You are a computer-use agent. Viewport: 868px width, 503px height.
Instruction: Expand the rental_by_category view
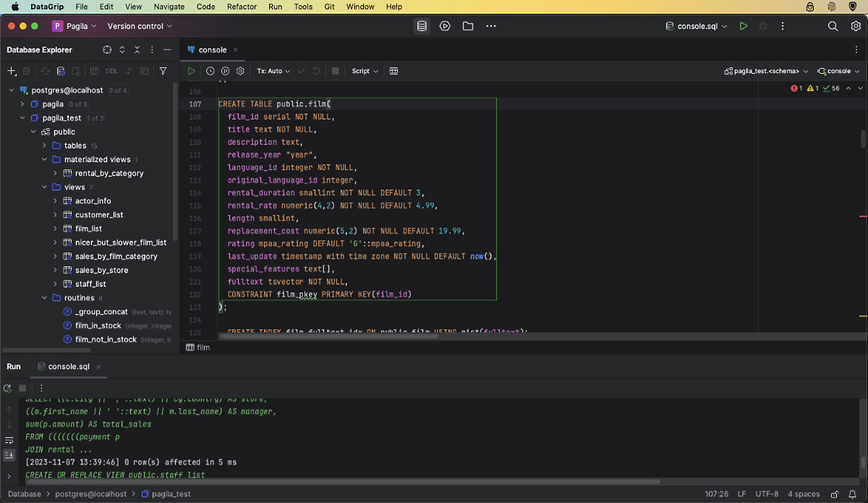tap(55, 173)
